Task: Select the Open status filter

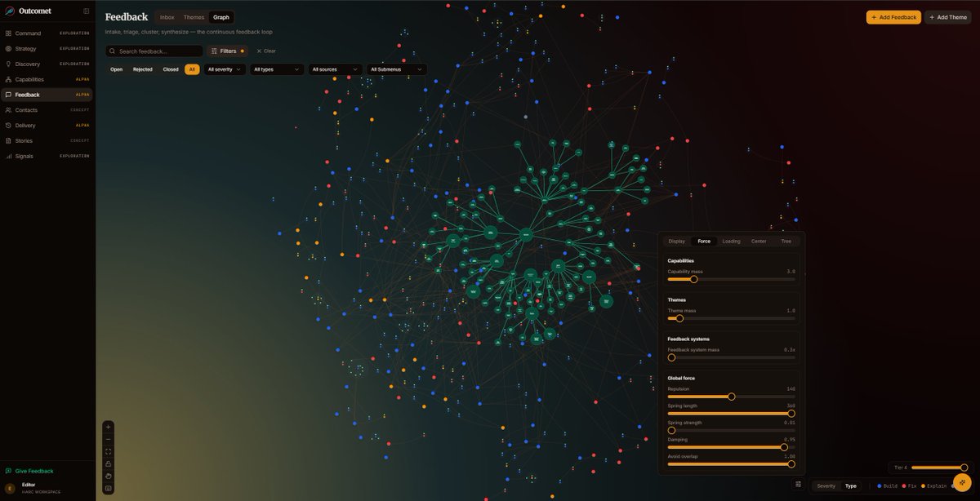Action: pos(117,69)
